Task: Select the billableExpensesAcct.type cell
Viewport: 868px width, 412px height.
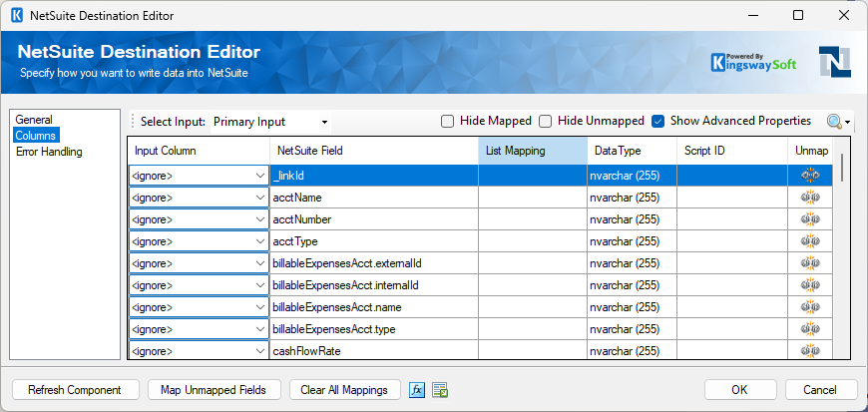Action: 374,329
